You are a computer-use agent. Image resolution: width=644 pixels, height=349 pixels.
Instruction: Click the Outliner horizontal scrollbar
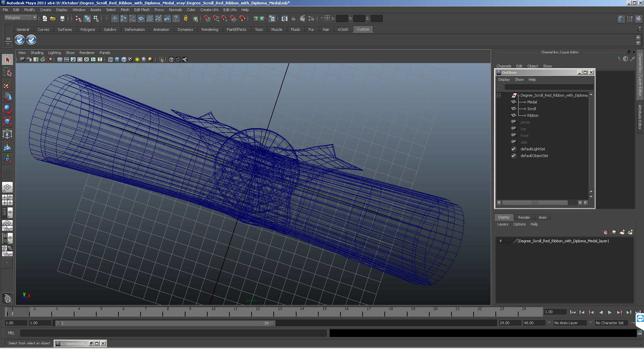(x=535, y=203)
